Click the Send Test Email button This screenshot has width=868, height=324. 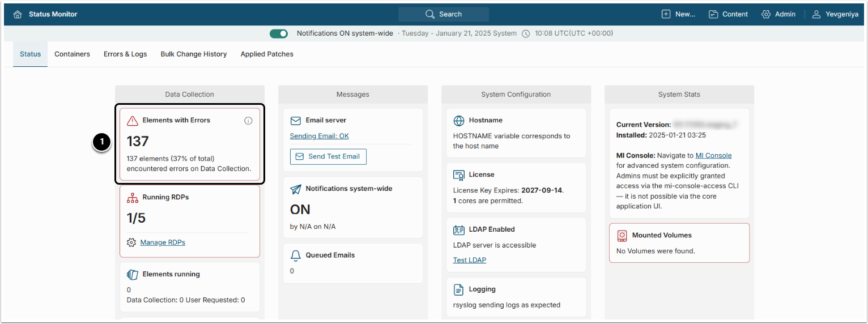(328, 156)
